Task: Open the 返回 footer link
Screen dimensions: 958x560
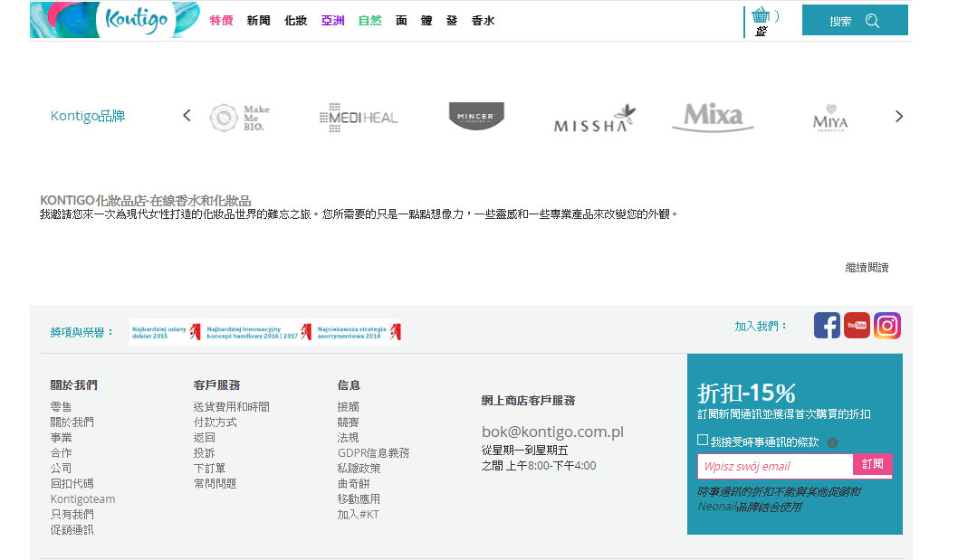Action: coord(204,437)
